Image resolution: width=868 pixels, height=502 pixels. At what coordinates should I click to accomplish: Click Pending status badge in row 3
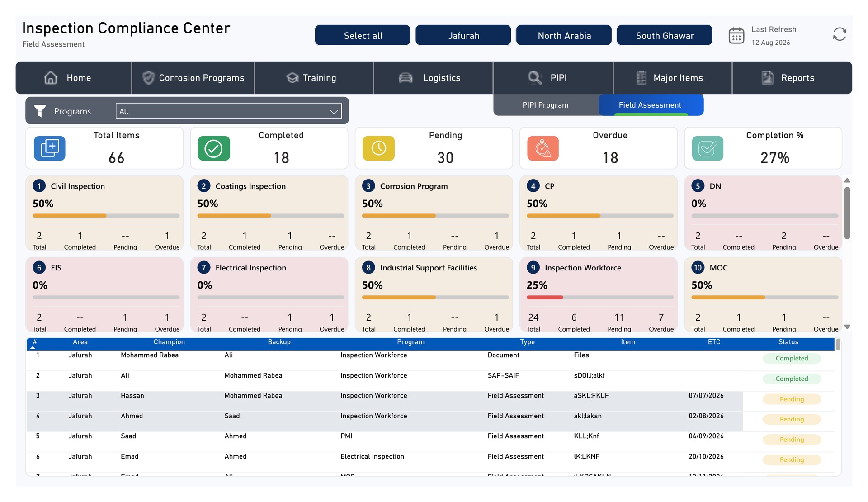792,399
